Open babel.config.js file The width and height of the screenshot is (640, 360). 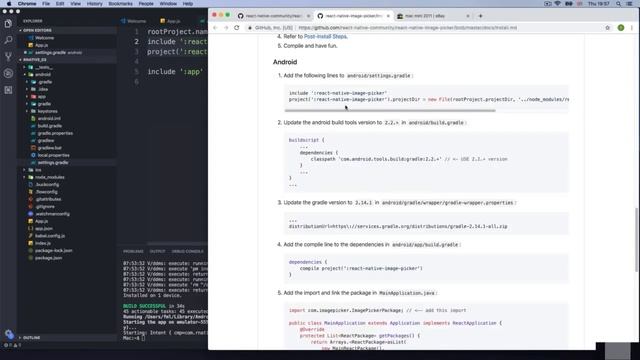coord(50,236)
